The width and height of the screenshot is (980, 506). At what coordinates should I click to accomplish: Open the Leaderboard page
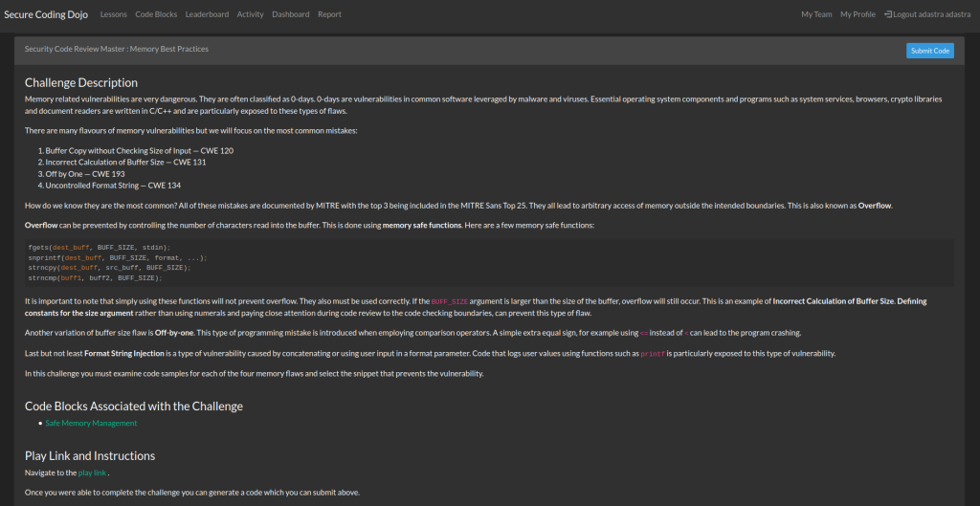click(207, 14)
